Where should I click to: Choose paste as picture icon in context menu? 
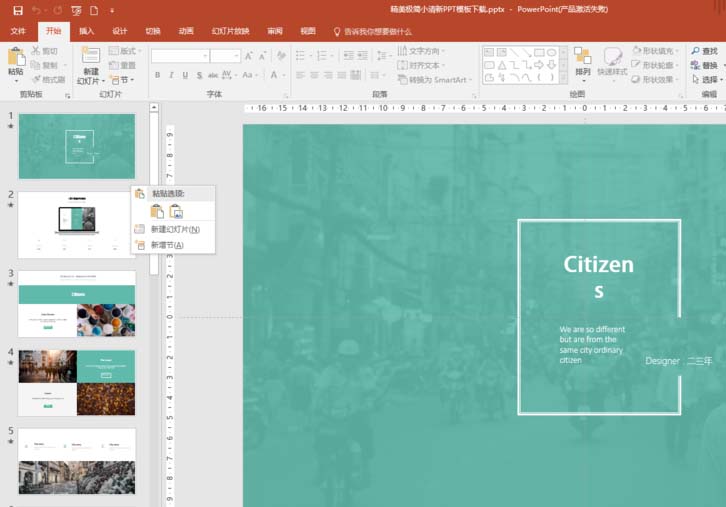click(176, 211)
